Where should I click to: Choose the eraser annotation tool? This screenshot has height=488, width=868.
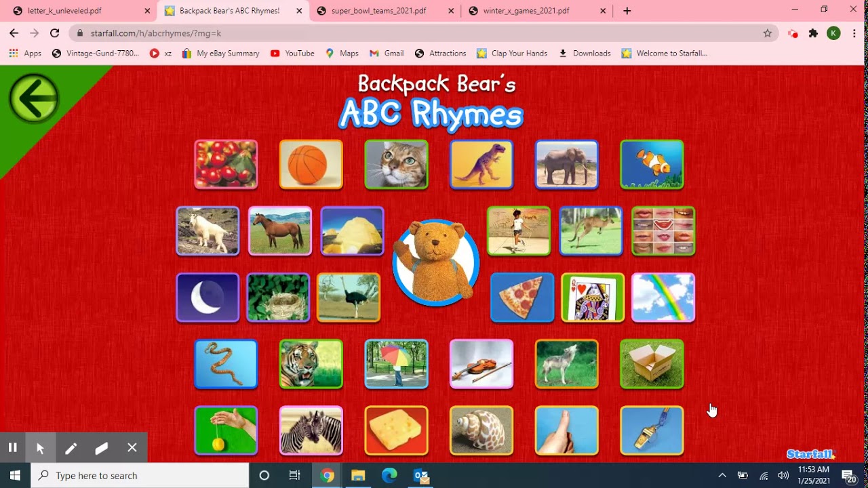pos(102,447)
